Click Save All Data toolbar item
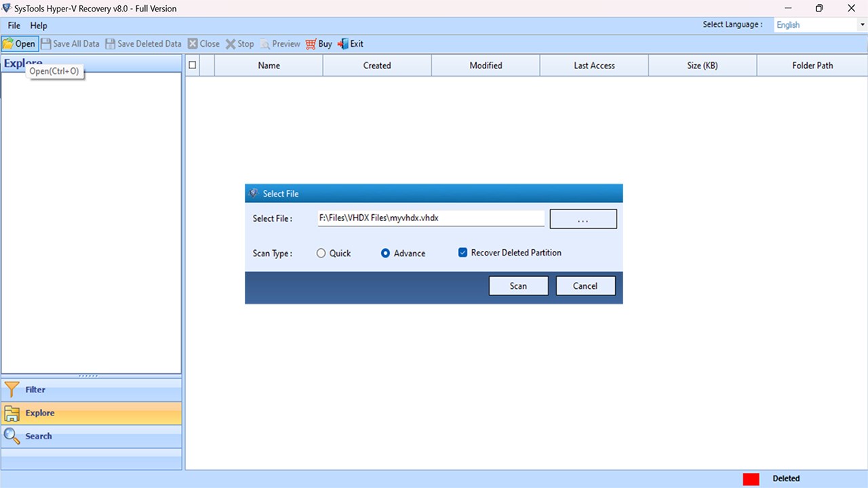Image resolution: width=868 pixels, height=488 pixels. point(70,43)
